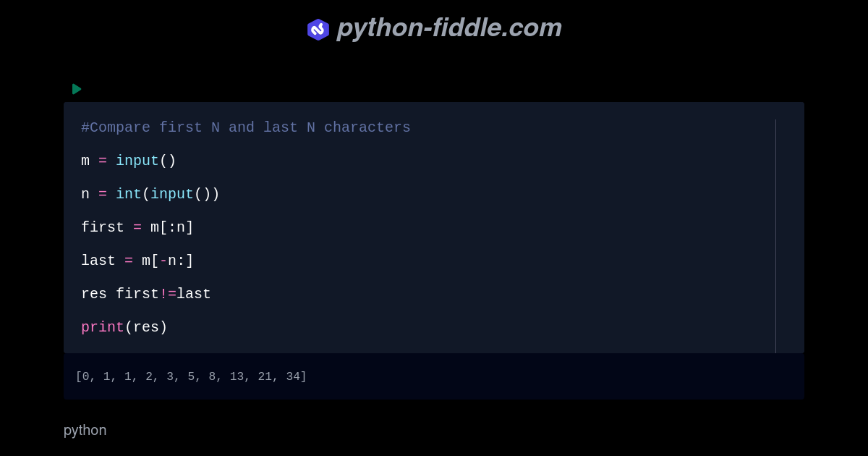Image resolution: width=868 pixels, height=456 pixels.
Task: Click the python language label below the output
Action: pos(85,430)
